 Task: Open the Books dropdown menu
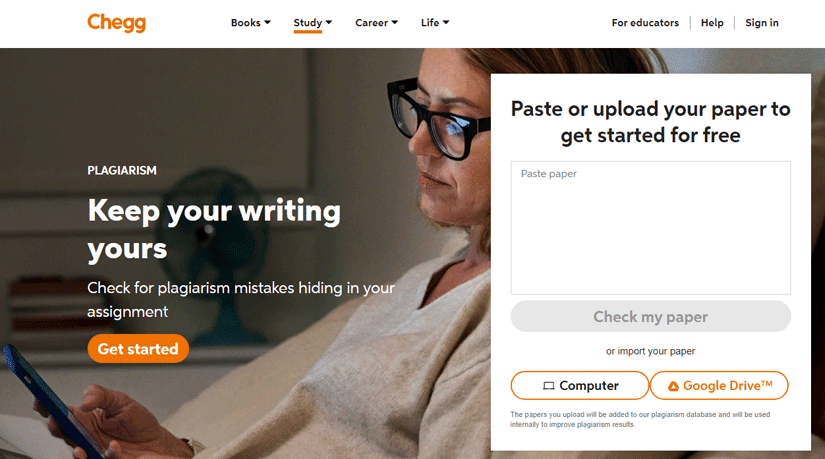coord(250,23)
